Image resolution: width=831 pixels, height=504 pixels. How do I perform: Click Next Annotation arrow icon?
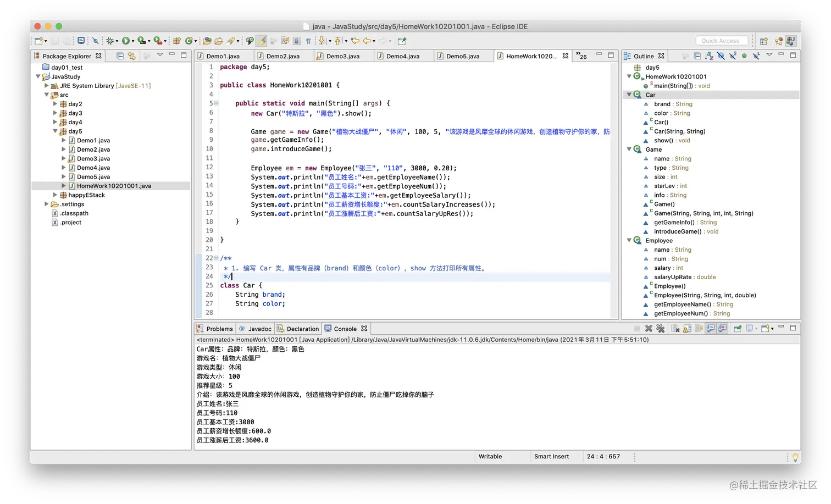(322, 41)
